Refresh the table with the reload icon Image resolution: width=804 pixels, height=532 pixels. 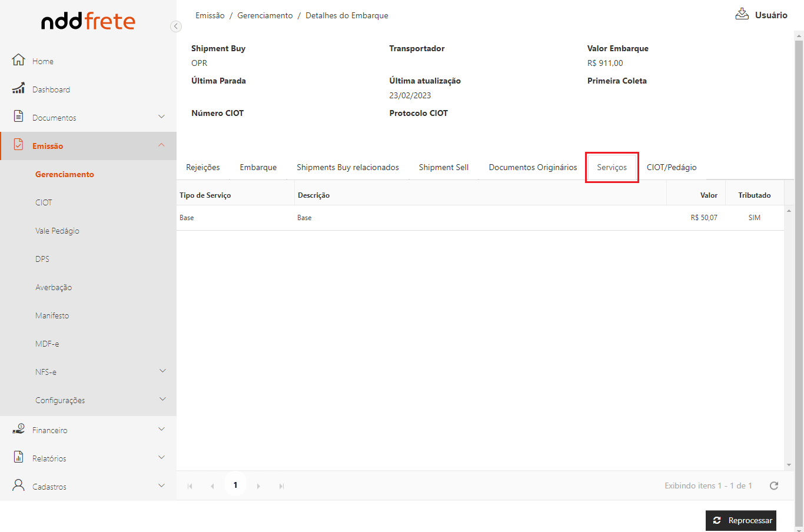[774, 486]
